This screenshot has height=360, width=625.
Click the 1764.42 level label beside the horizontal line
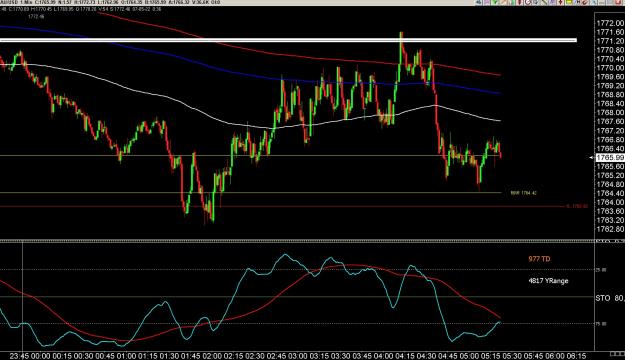coord(523,193)
